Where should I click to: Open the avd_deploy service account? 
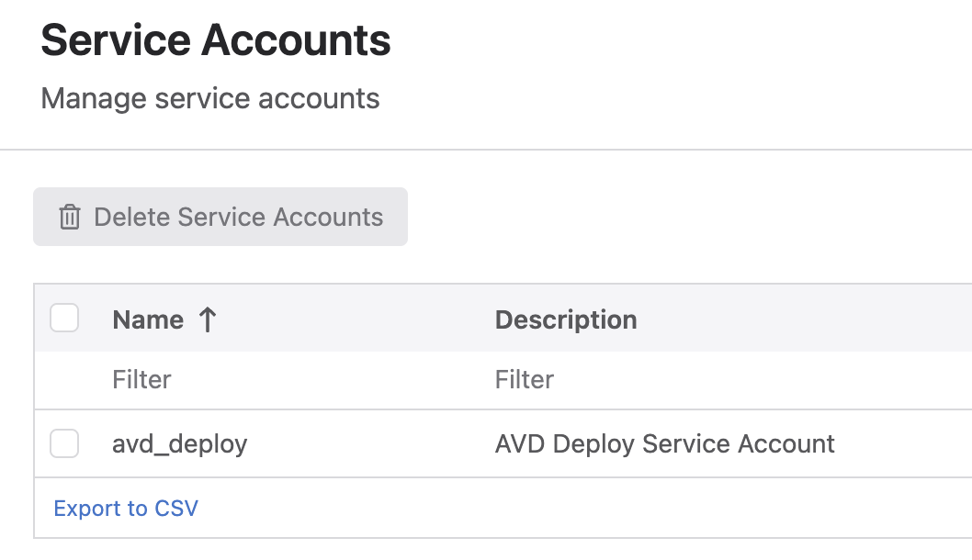tap(180, 444)
